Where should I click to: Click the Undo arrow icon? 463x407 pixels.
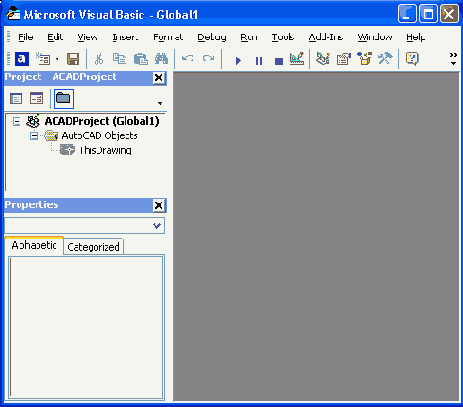(188, 59)
